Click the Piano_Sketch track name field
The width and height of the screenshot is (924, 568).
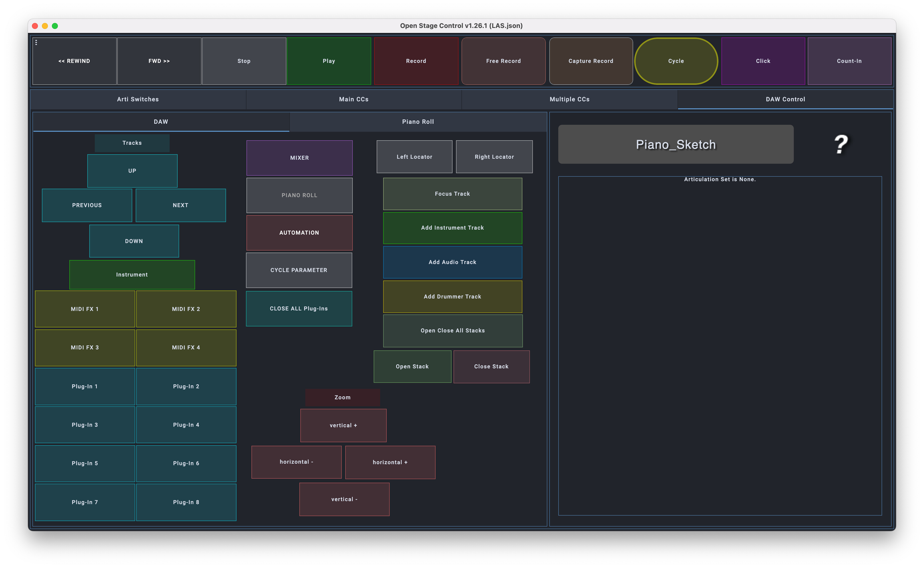[x=676, y=145]
